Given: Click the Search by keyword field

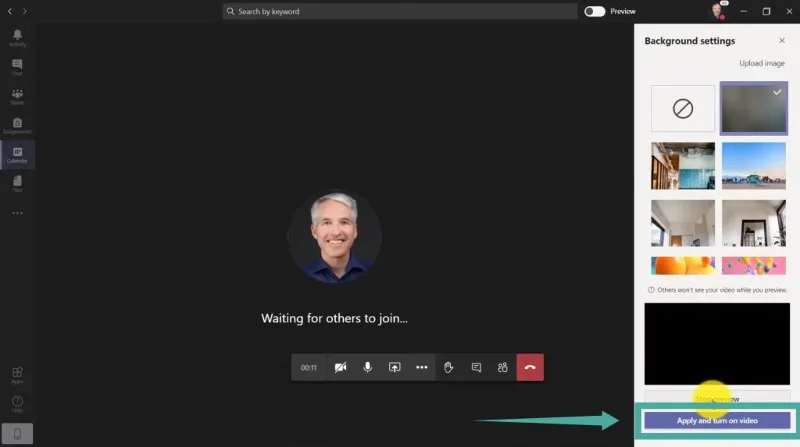Looking at the screenshot, I should pos(399,11).
